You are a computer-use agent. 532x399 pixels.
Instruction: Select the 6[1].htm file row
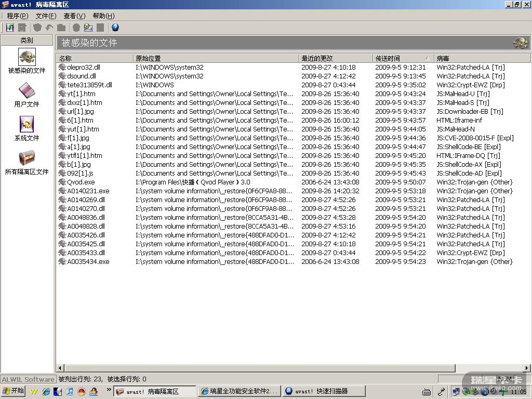(293, 120)
